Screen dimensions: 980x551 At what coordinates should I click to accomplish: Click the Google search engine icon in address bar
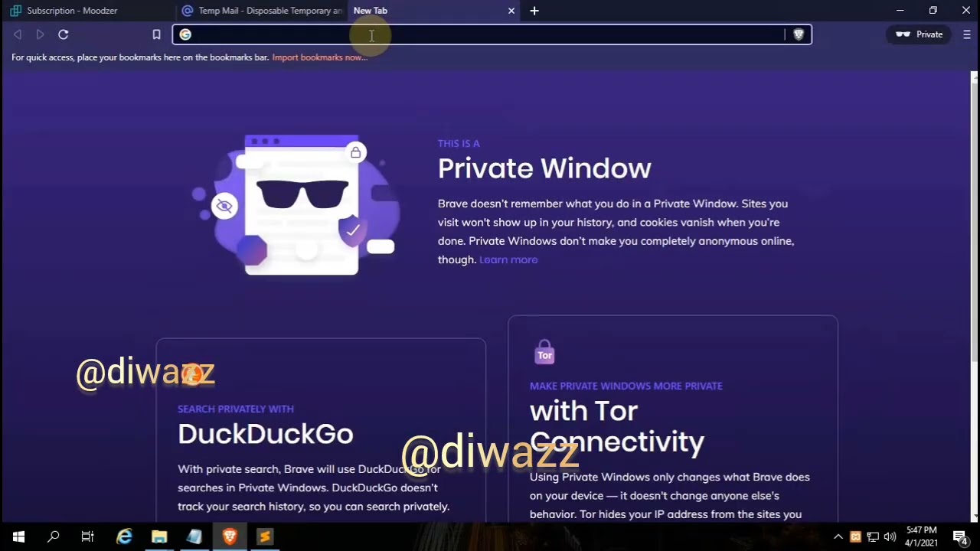click(185, 34)
